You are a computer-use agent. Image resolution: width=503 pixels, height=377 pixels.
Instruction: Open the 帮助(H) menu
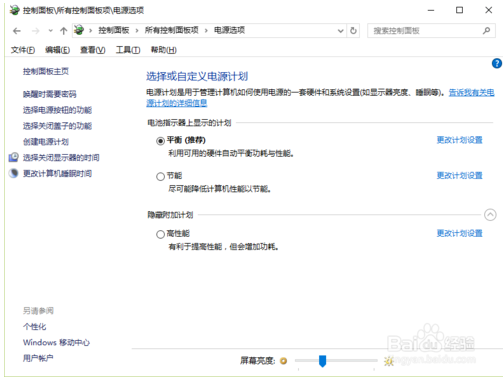click(x=163, y=50)
